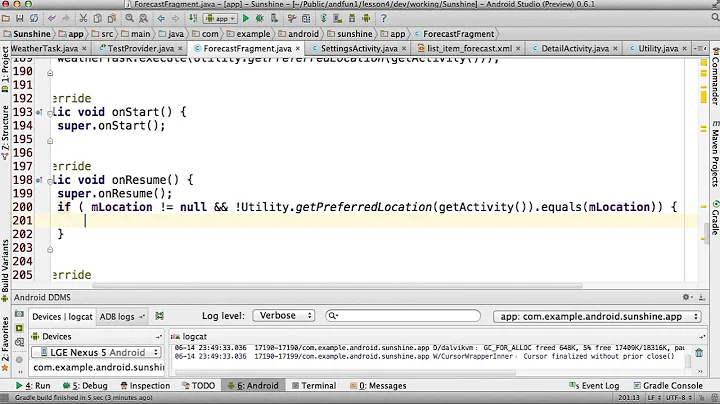Click the Make Project build icon

pos(193,18)
